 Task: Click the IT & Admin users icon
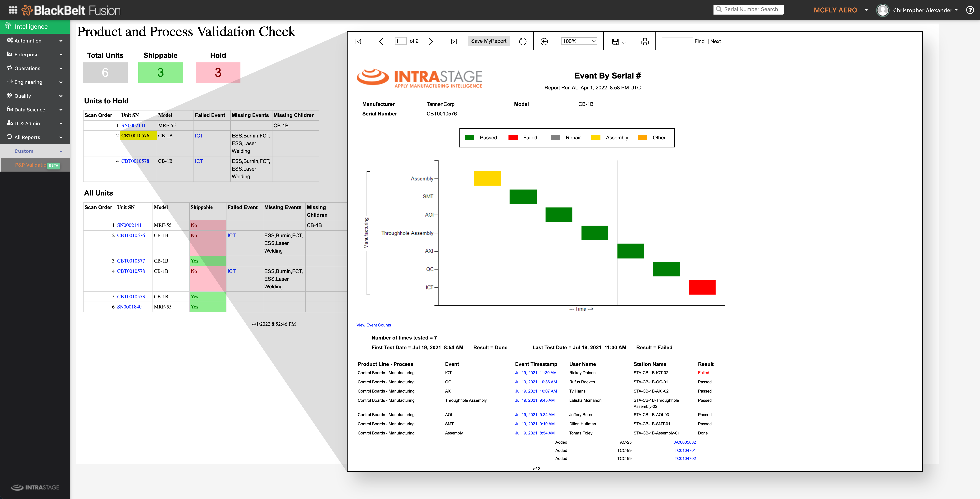pos(10,123)
